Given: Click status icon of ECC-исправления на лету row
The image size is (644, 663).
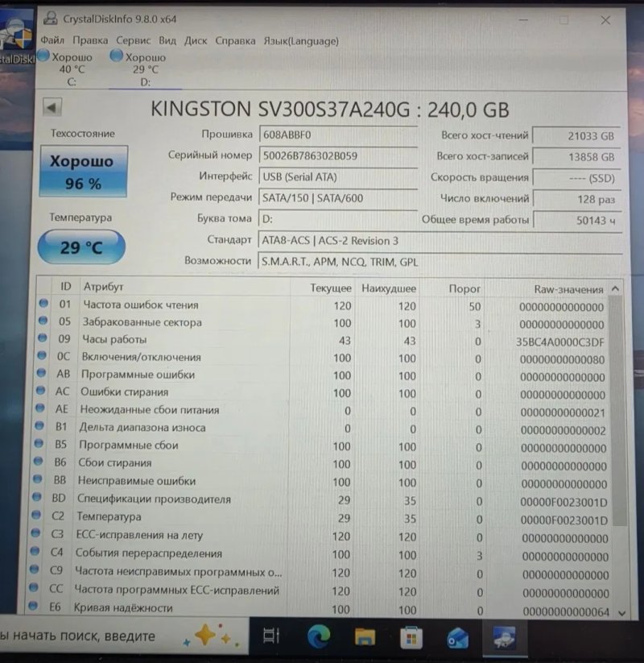Looking at the screenshot, I should (35, 533).
